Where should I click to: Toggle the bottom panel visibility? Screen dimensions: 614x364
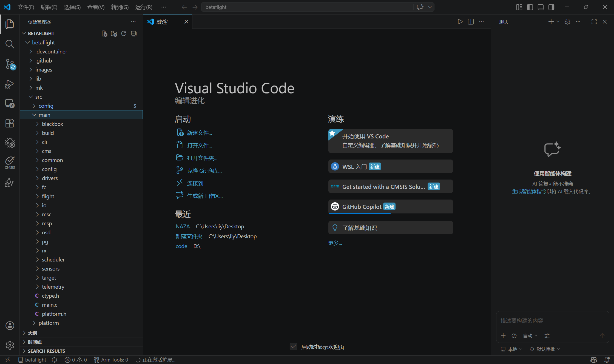coord(541,7)
